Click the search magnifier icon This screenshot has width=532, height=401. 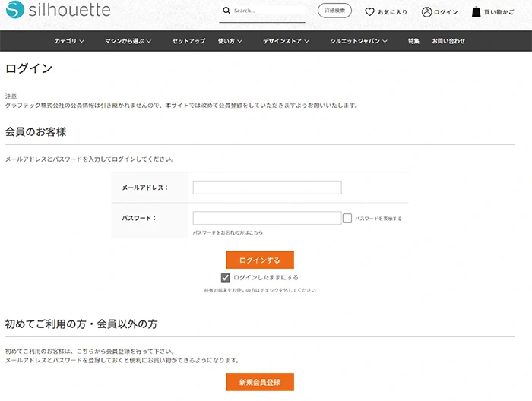coord(226,11)
